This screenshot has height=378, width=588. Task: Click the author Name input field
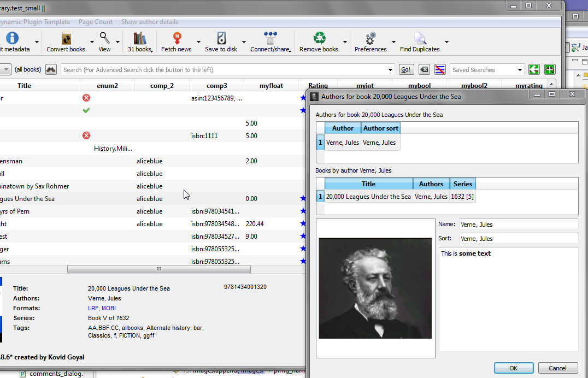pyautogui.click(x=519, y=225)
